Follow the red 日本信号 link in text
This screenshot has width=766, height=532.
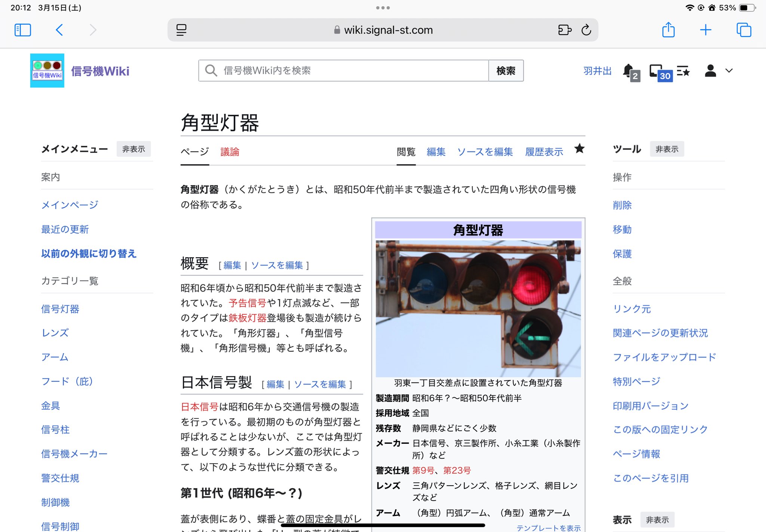point(199,407)
